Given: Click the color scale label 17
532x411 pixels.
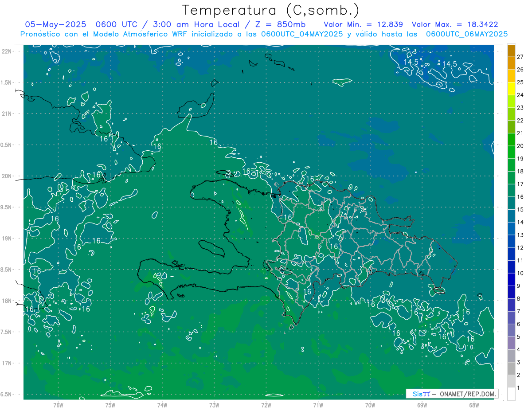Looking at the screenshot, I should tap(520, 184).
